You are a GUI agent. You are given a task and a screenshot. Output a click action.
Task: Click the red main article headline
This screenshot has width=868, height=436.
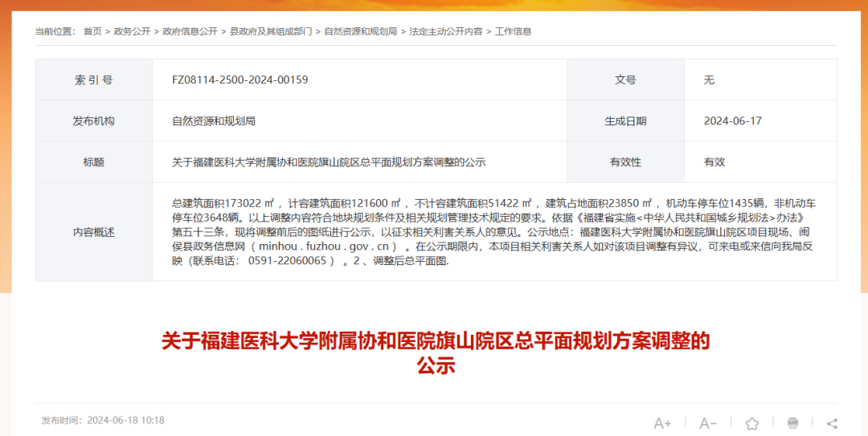(436, 352)
